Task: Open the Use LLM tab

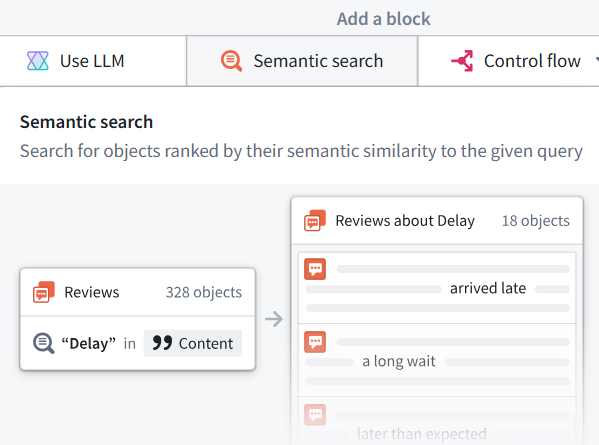Action: pyautogui.click(x=93, y=61)
